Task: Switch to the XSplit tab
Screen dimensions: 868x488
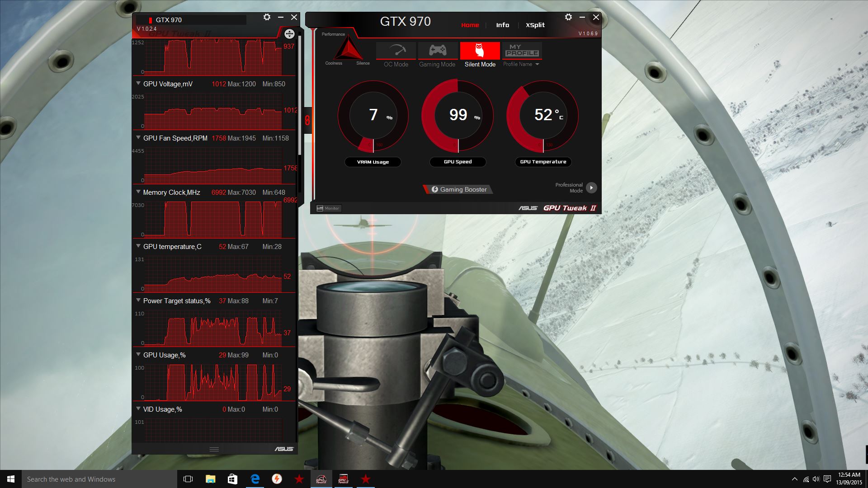Action: point(535,25)
